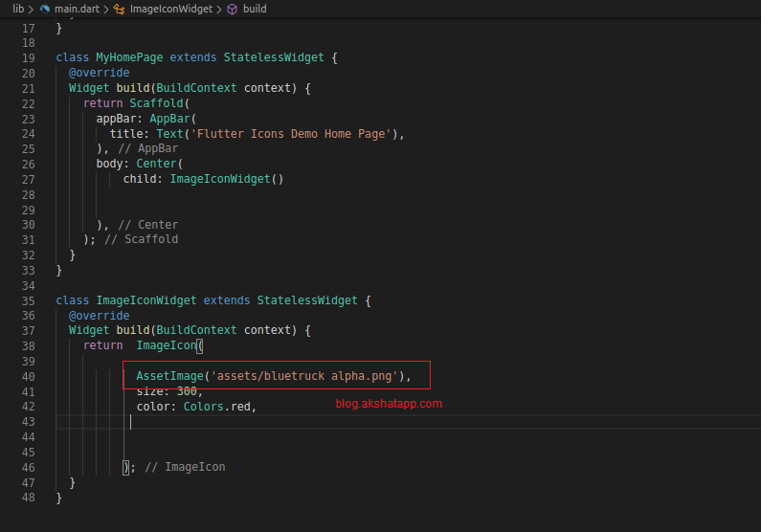This screenshot has height=532, width=761.
Task: Select the build breadcrumb item
Action: coord(255,9)
